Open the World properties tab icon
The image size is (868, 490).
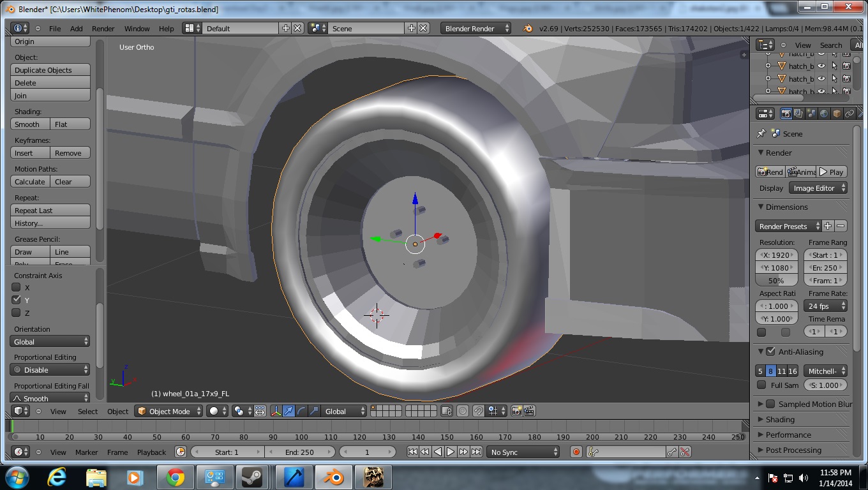[824, 114]
